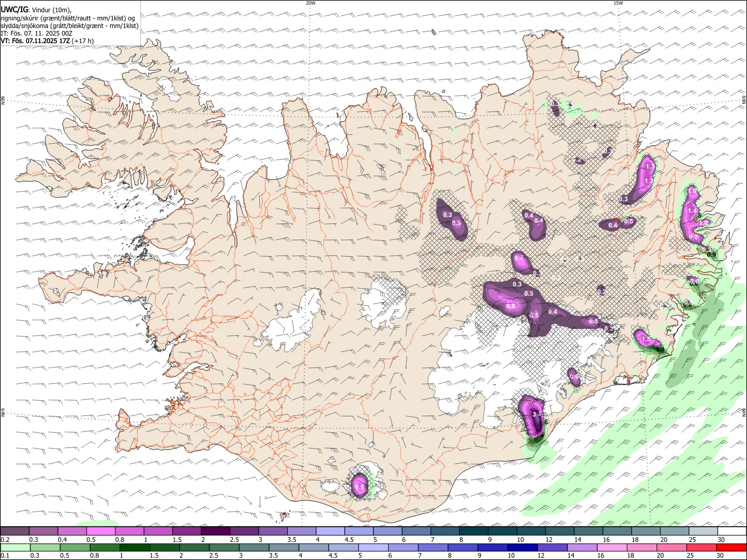Viewport: 747px width, 560px height.
Task: Click bright pink upper-scale swatch between 0.5 and 0.8
Action: pyautogui.click(x=100, y=531)
